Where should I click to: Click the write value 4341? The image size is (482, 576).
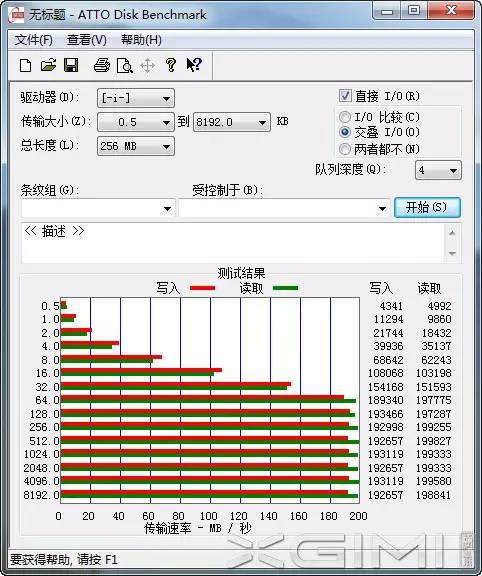point(391,306)
